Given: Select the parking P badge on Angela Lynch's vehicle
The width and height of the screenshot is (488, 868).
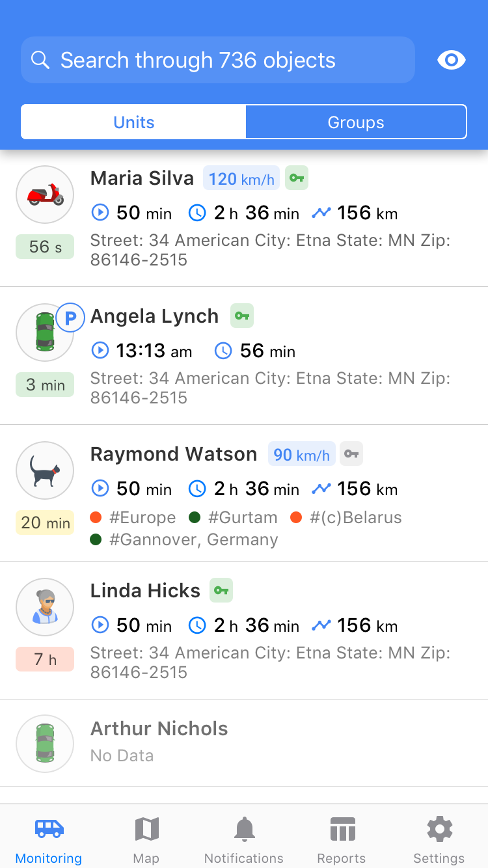Looking at the screenshot, I should (70, 318).
